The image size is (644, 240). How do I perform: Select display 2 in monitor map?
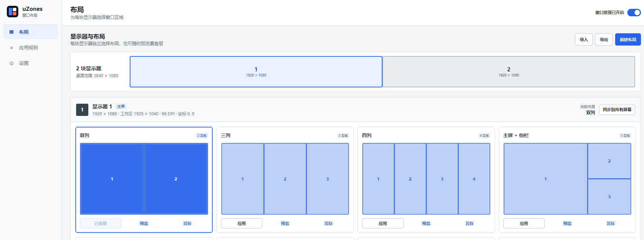509,72
